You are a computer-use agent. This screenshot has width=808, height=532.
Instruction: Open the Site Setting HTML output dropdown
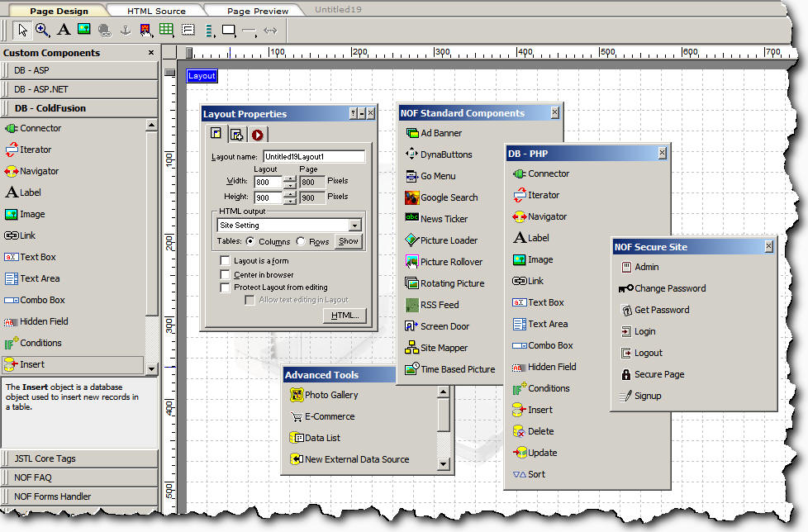[354, 225]
